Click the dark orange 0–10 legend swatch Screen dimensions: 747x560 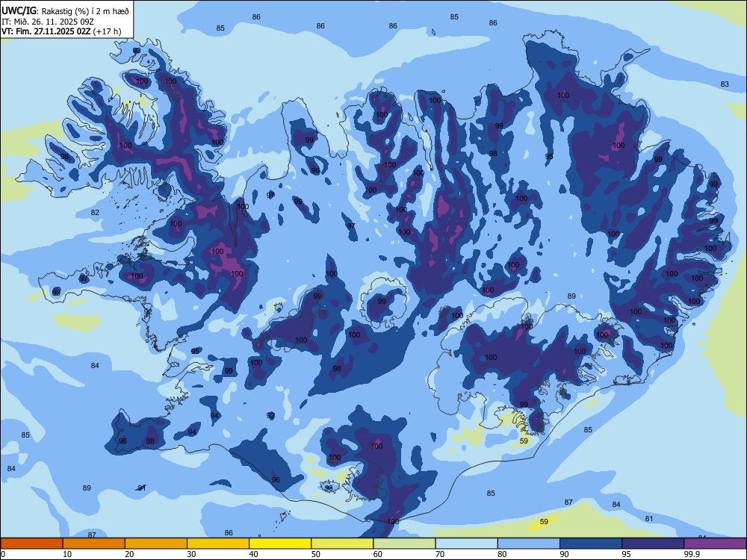click(31, 544)
